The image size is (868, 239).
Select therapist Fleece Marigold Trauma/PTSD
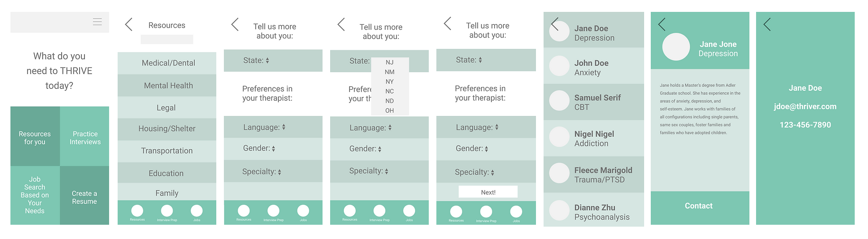tap(594, 174)
